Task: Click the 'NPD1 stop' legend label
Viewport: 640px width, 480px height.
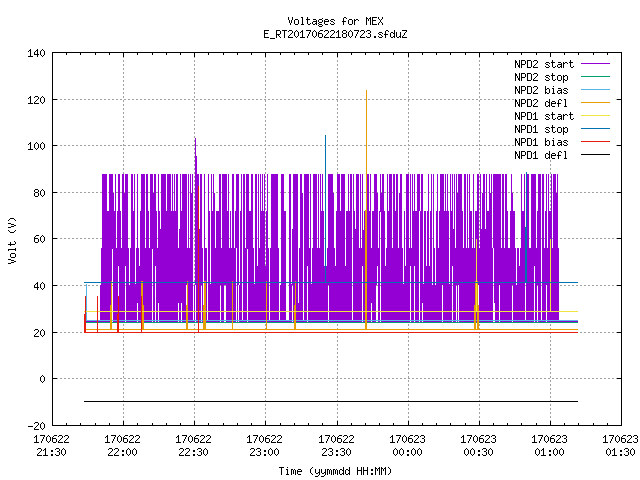Action: 541,129
